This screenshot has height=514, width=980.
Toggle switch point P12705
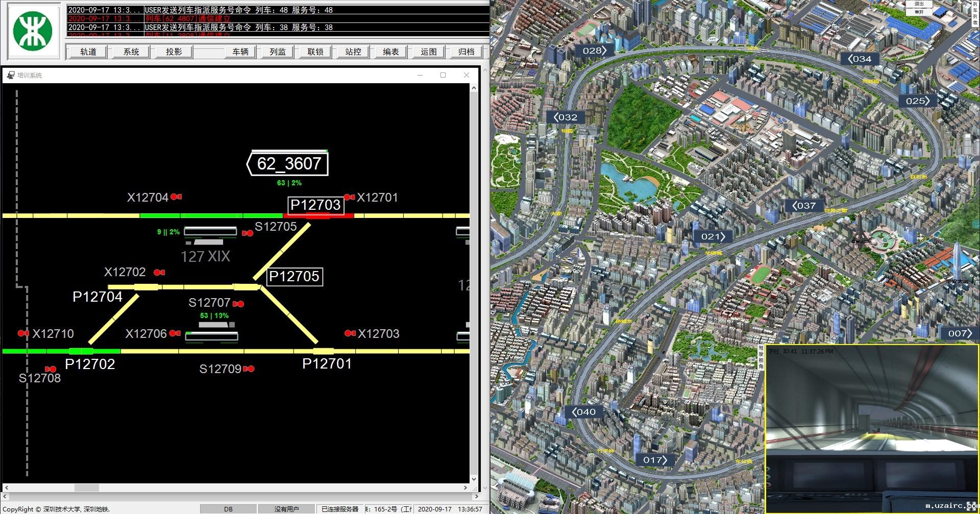point(295,277)
